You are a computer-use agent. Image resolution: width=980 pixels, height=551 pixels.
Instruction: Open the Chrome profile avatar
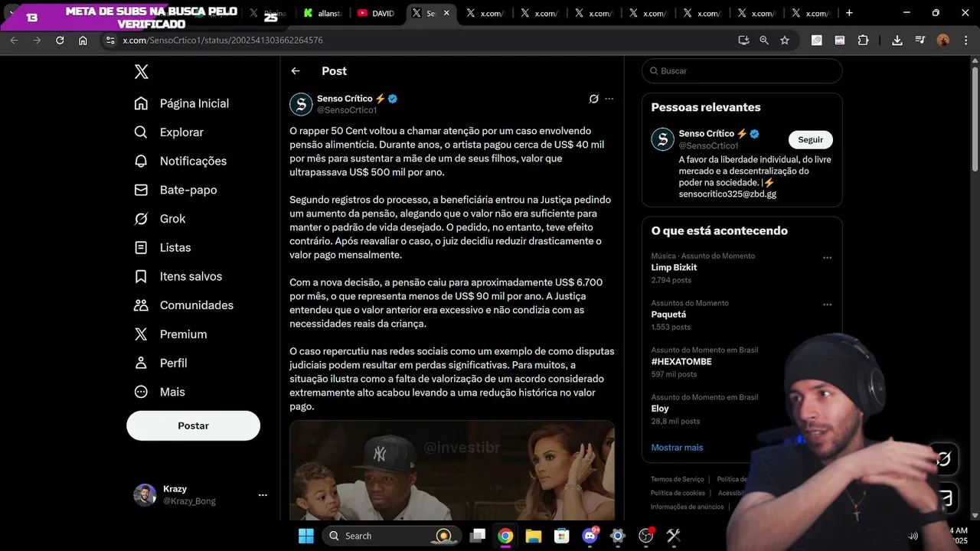tap(943, 41)
